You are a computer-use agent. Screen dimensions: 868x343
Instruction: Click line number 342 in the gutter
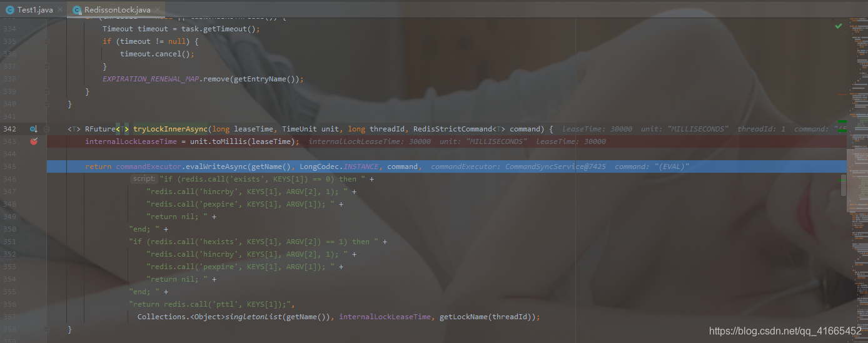(9, 129)
